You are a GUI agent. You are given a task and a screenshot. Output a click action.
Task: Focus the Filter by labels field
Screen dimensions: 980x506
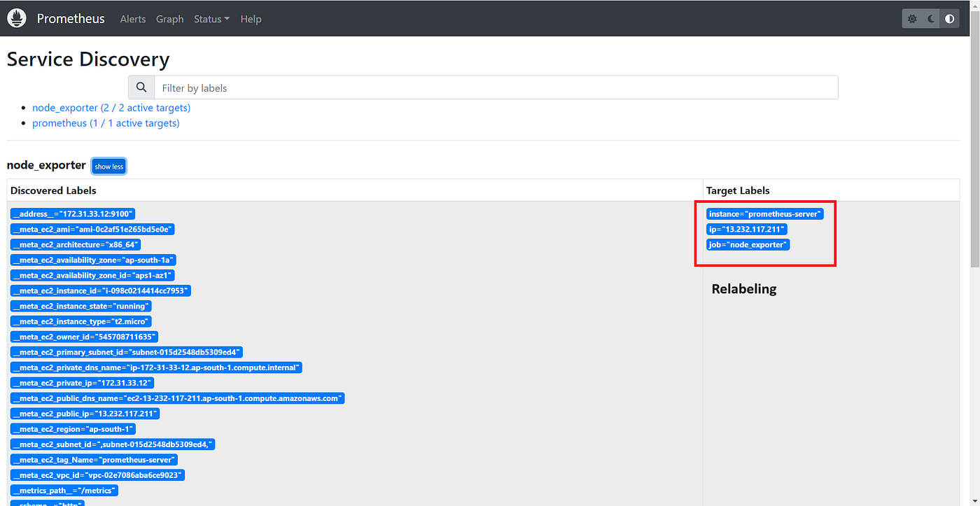496,87
